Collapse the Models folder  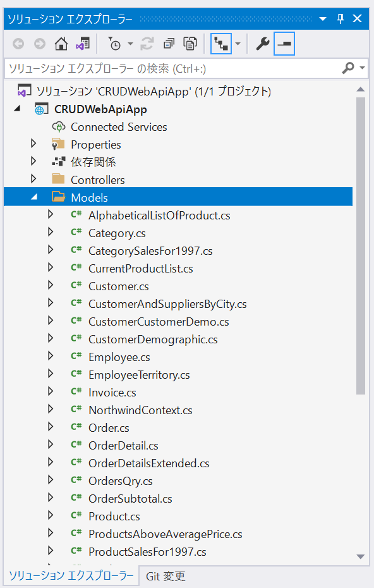pyautogui.click(x=33, y=197)
